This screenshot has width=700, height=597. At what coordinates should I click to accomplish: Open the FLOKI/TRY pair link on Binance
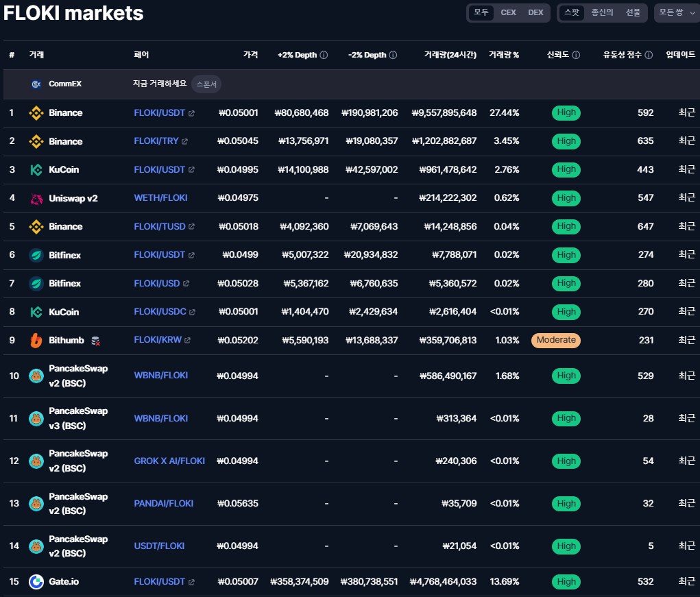pyautogui.click(x=156, y=141)
